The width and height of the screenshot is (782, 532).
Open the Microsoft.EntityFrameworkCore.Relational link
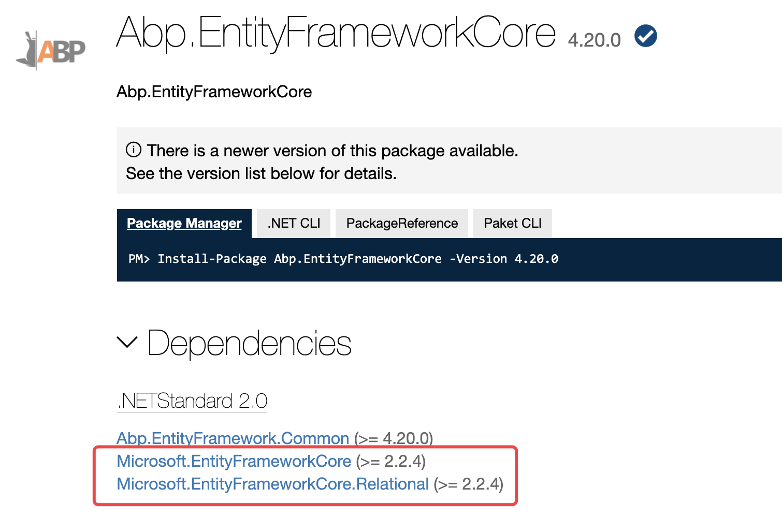[273, 484]
